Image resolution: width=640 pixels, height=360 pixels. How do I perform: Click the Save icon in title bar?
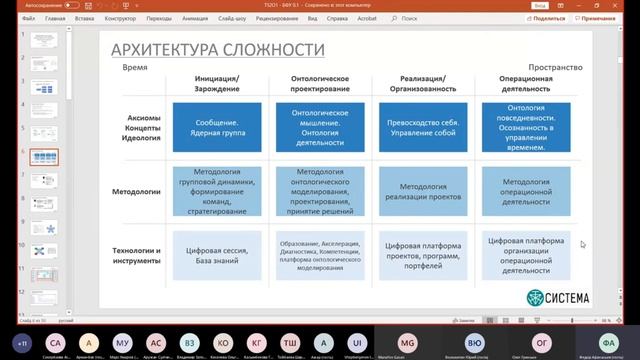point(88,6)
